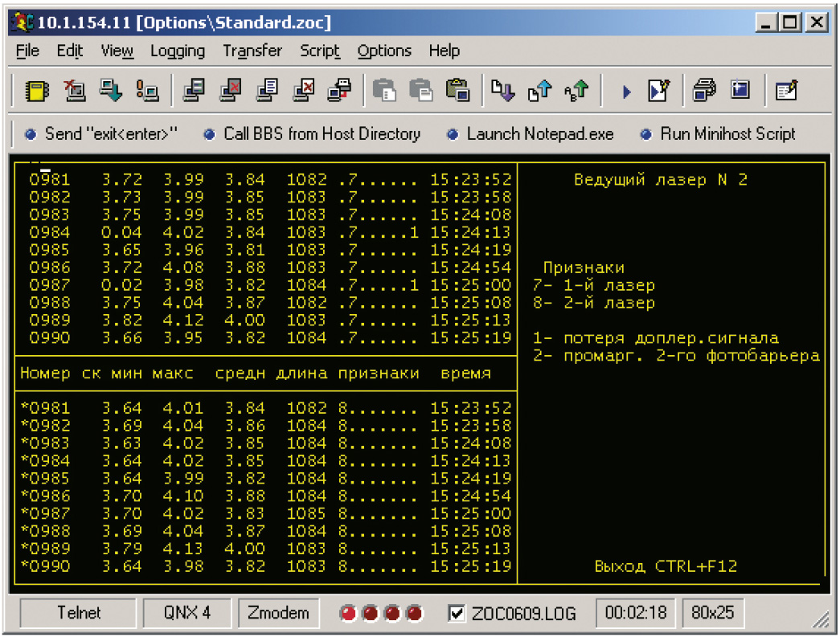
Task: Click the blue play triangle run-script icon
Action: pos(626,92)
